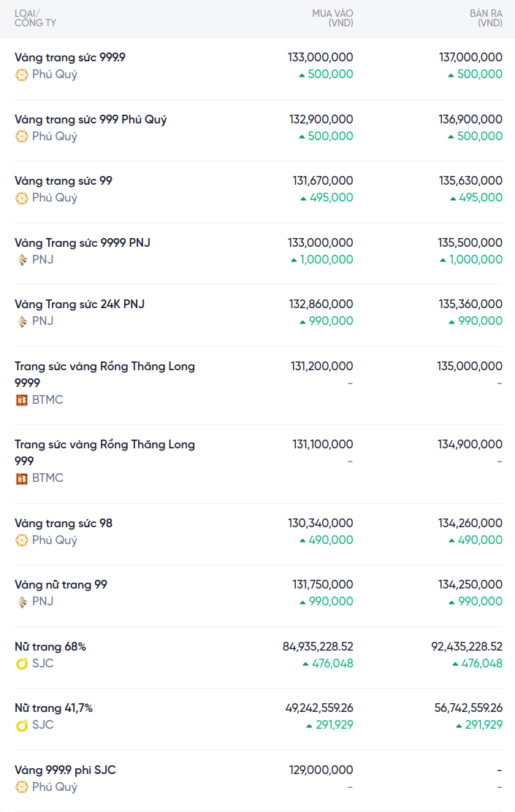This screenshot has width=515, height=812.
Task: Select the Nữ trang 68% row title
Action: 50,646
